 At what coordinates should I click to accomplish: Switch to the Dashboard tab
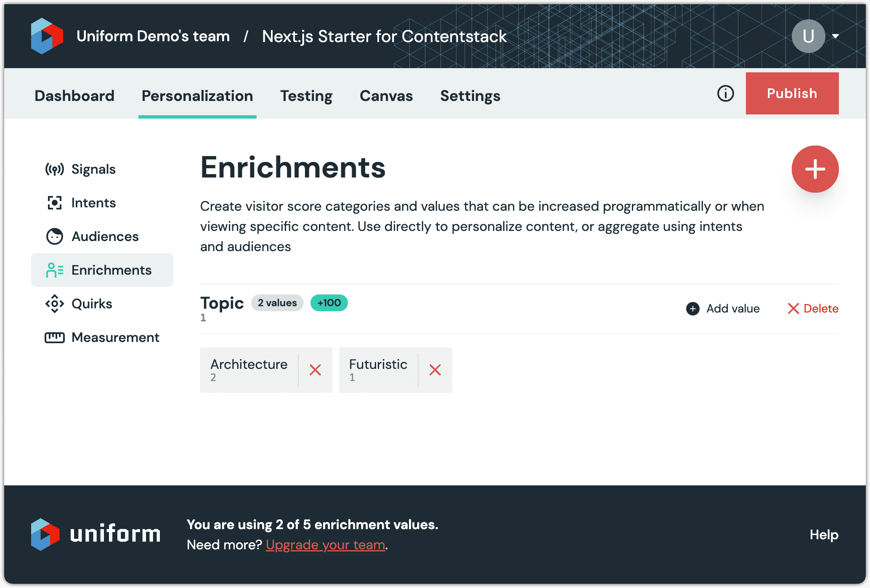[x=74, y=96]
